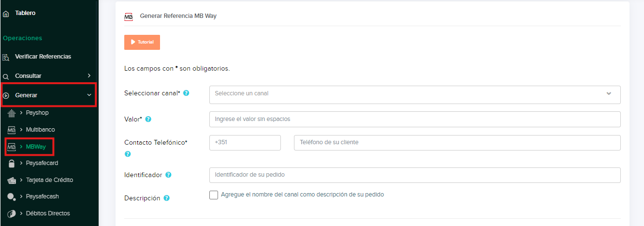Click the Multibanco MB icon in the sidebar
Screen dimensions: 644x226
(12, 130)
